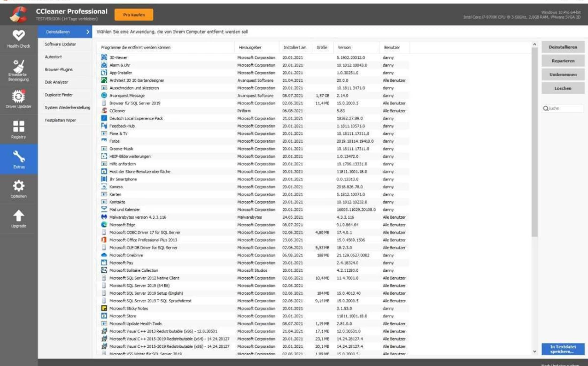This screenshot has height=366, width=588.
Task: Sort list by Installiert am column
Action: click(295, 48)
